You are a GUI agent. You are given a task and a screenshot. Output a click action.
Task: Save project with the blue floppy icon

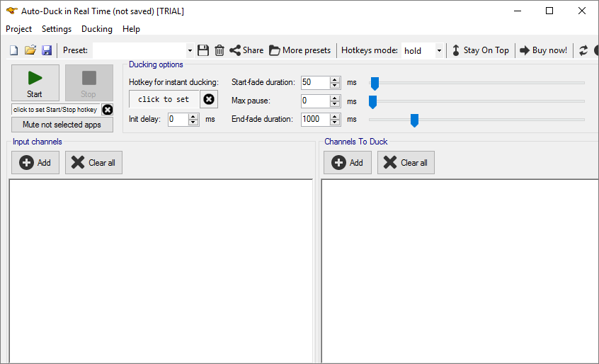click(x=47, y=50)
